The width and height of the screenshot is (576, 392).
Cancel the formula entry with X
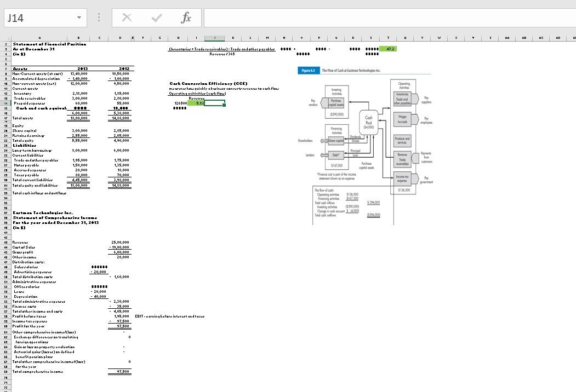click(127, 18)
